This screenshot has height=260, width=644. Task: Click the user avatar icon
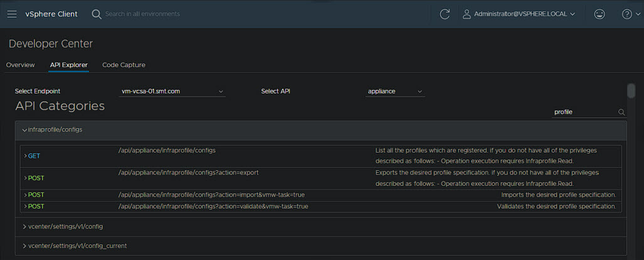[467, 14]
